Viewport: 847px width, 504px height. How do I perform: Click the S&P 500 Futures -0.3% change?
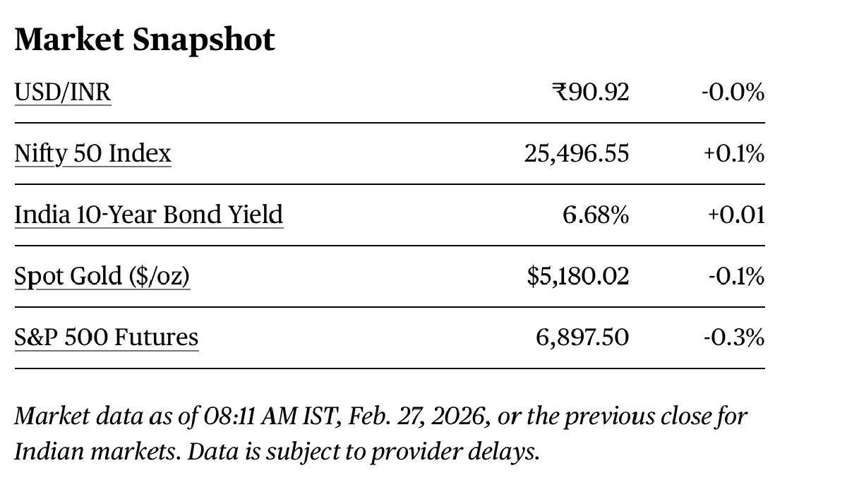coord(733,337)
